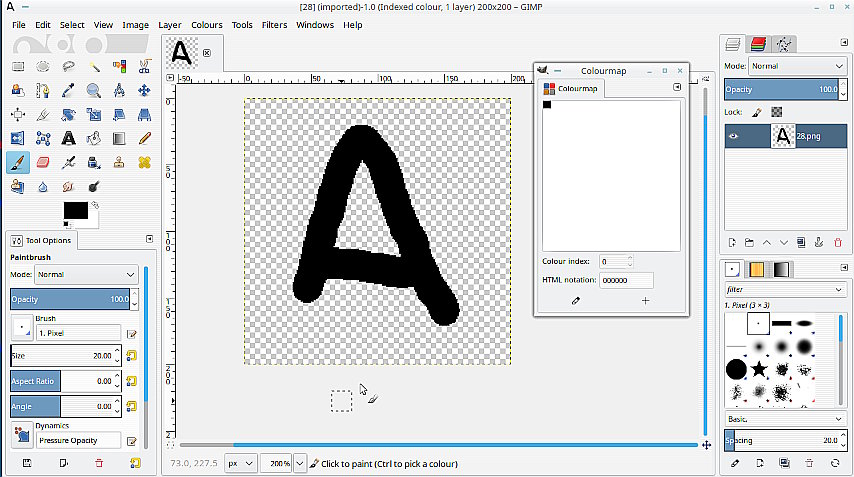This screenshot has height=477, width=854.
Task: Select the Airbrush tool
Action: pyautogui.click(x=68, y=162)
